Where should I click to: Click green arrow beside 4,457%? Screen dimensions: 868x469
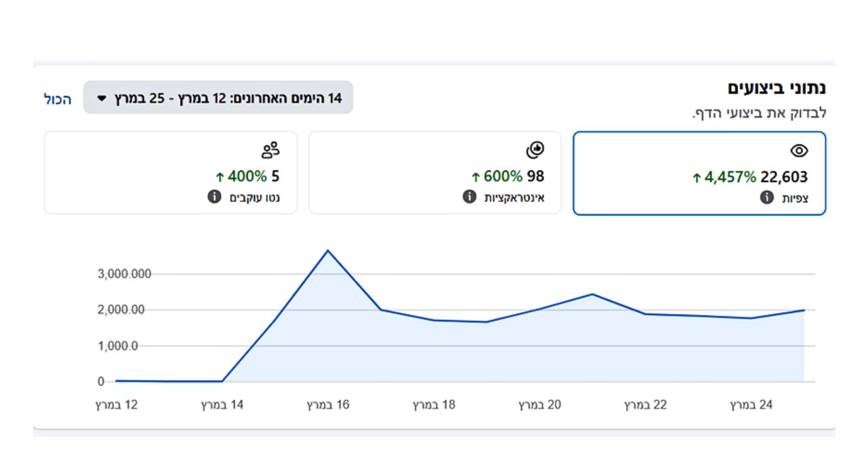pos(697,178)
